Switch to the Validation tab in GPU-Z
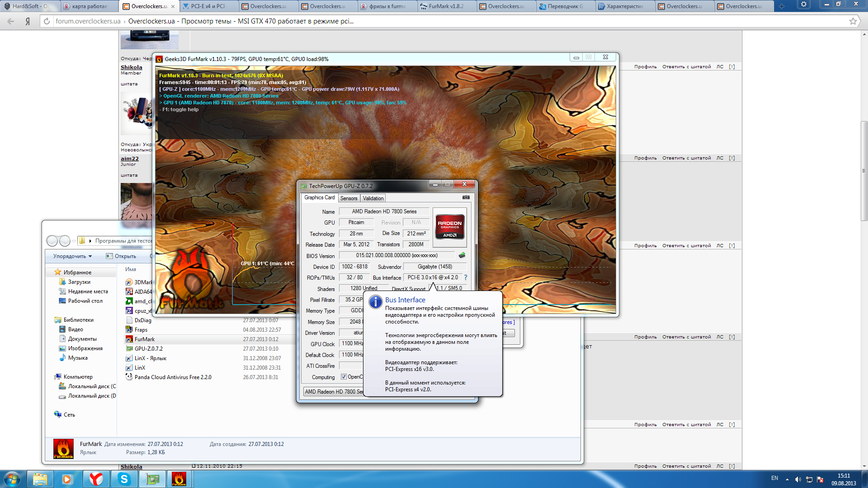The width and height of the screenshot is (868, 488). click(373, 198)
